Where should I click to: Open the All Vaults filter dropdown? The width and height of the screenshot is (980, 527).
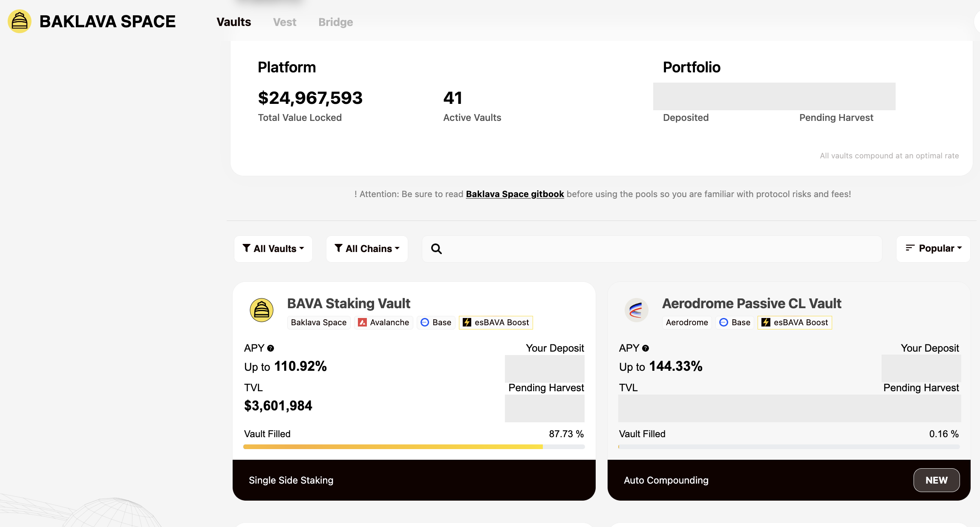click(273, 249)
